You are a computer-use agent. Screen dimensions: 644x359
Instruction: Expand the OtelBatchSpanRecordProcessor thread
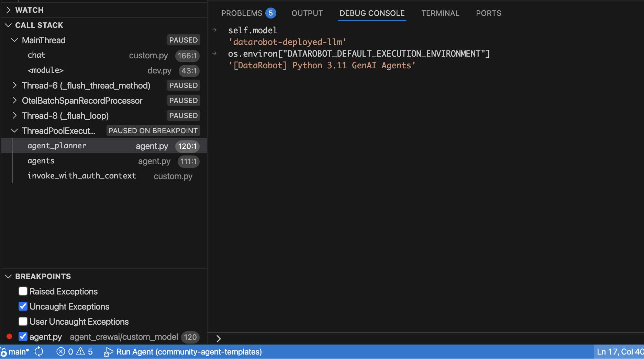(14, 101)
